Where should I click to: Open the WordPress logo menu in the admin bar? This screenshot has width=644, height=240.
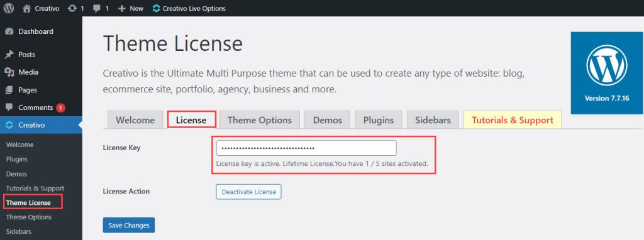pyautogui.click(x=9, y=8)
